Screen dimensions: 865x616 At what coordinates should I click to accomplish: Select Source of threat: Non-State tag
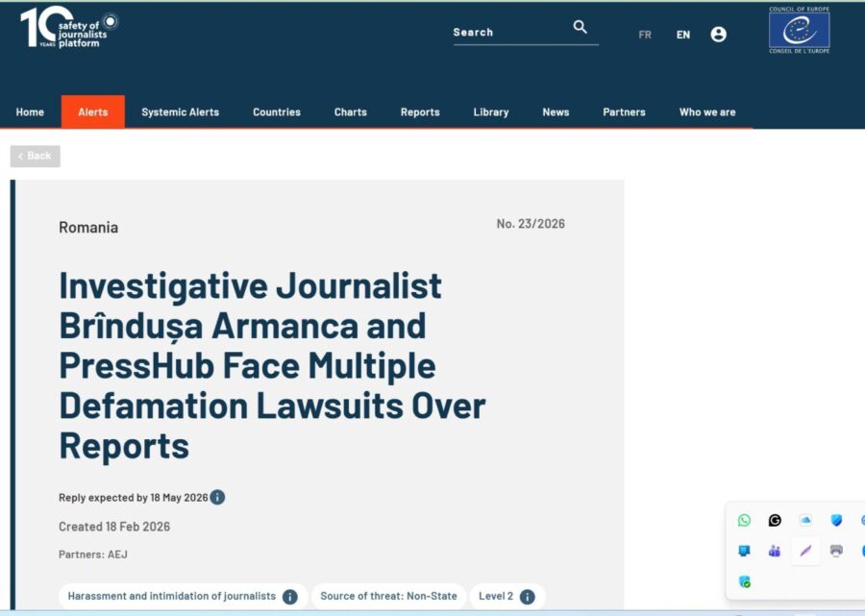(x=388, y=597)
